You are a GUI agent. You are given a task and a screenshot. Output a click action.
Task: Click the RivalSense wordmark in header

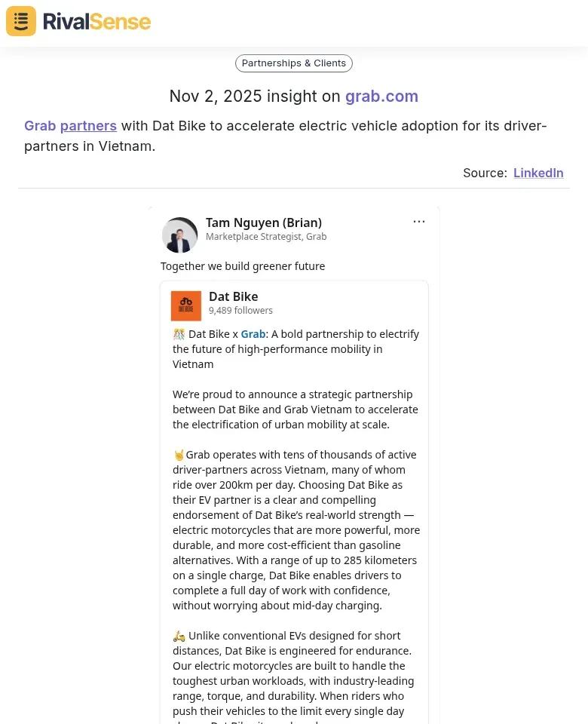click(96, 21)
